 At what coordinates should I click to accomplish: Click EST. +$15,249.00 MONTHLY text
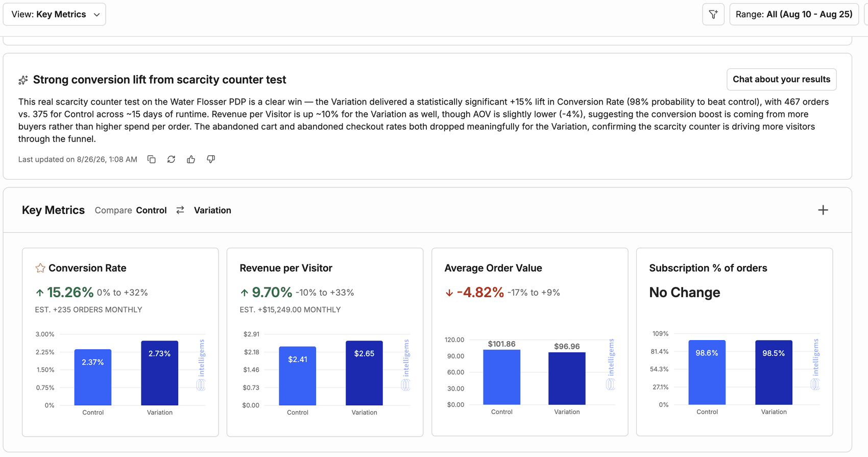[x=290, y=310]
